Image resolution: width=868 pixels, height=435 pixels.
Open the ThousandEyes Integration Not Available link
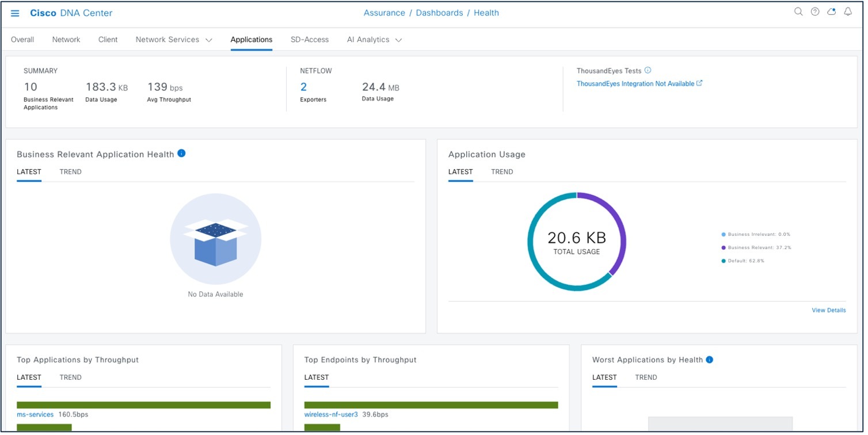pos(635,83)
